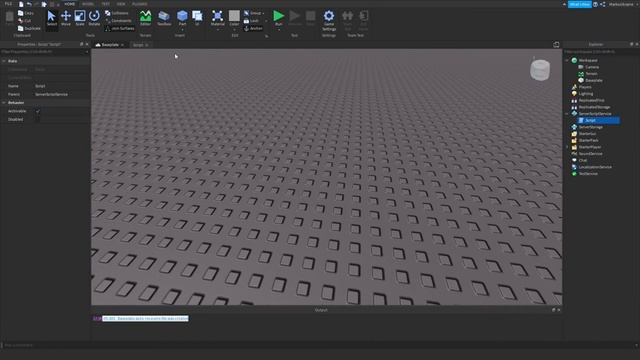Screen dimensions: 640x360
Task: Open the account username dropdown
Action: (622, 4)
